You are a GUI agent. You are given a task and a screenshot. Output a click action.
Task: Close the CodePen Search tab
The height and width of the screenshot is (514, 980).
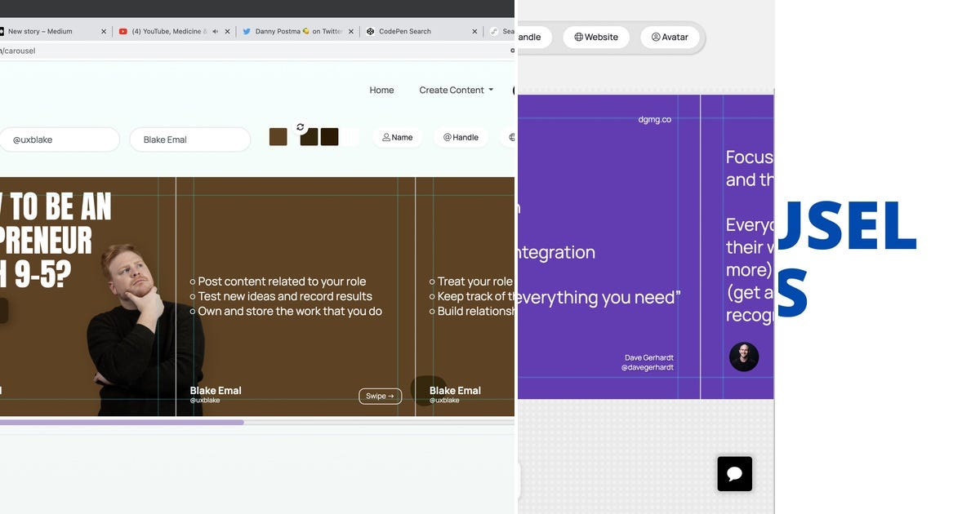474,31
